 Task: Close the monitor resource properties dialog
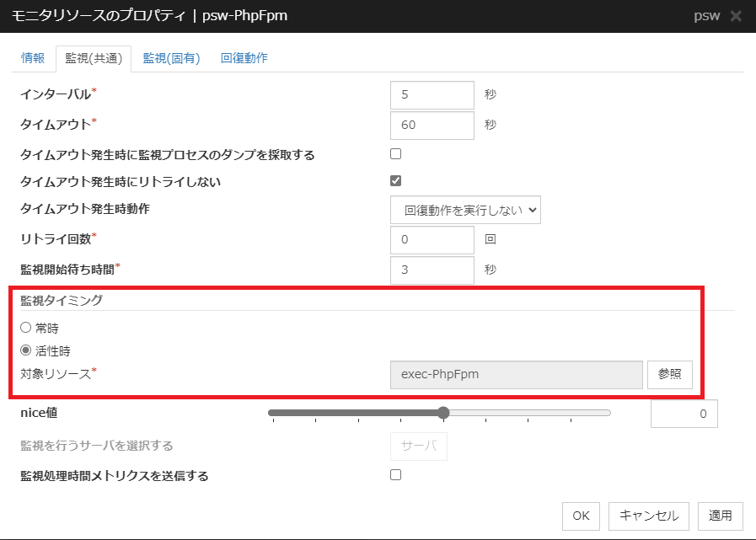(736, 16)
